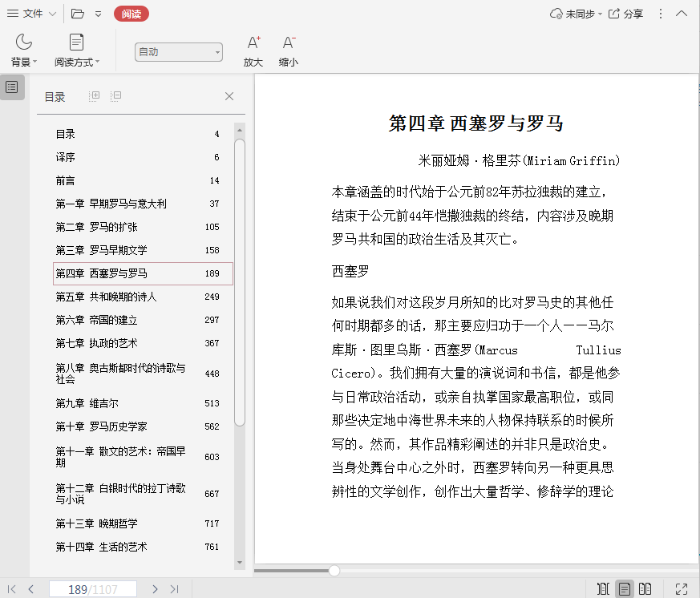Jump to 第九章 维吉尔 in outline

point(87,403)
